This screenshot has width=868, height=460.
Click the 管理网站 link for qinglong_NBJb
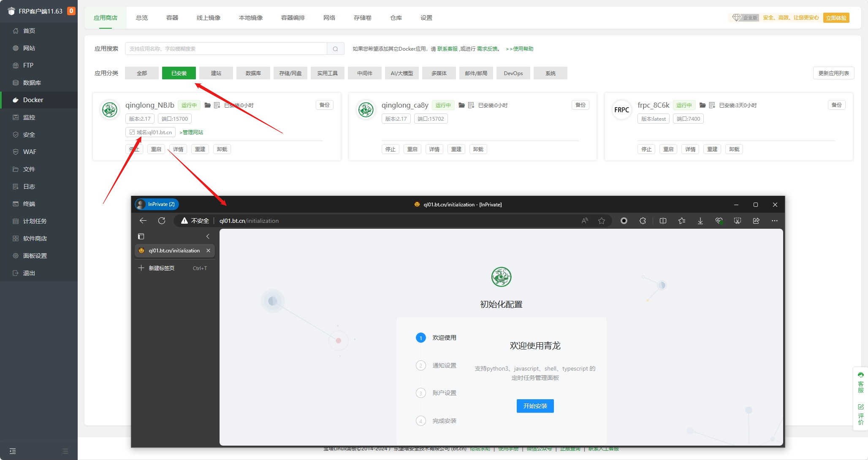pos(192,133)
